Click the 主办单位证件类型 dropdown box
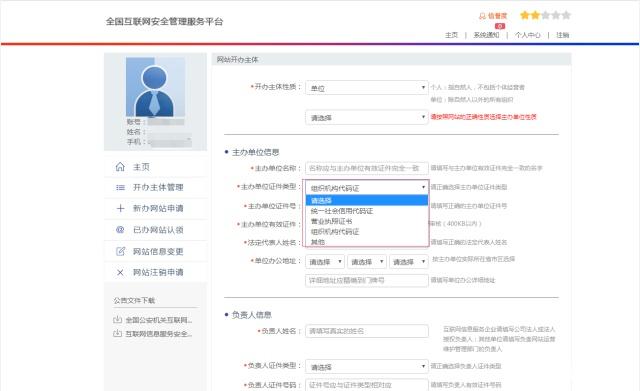The height and width of the screenshot is (391, 640). click(x=367, y=188)
